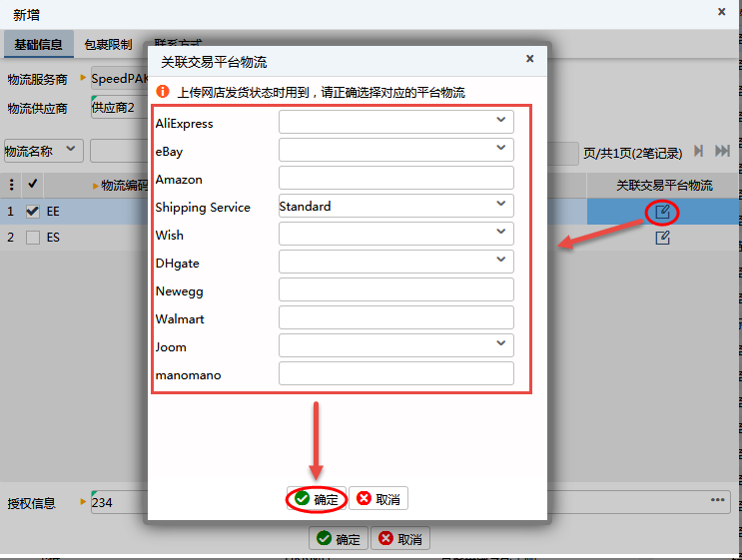The image size is (742, 560).
Task: Check the ES row checkbox
Action: click(x=33, y=239)
